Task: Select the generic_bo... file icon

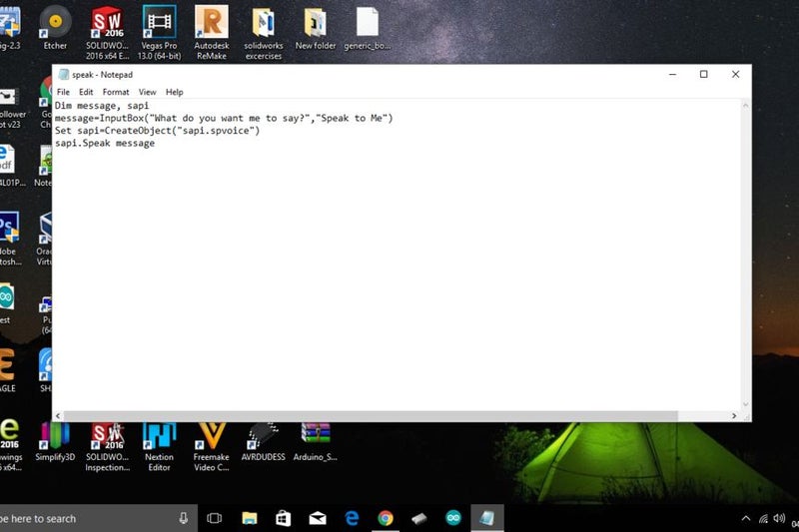Action: pyautogui.click(x=367, y=28)
